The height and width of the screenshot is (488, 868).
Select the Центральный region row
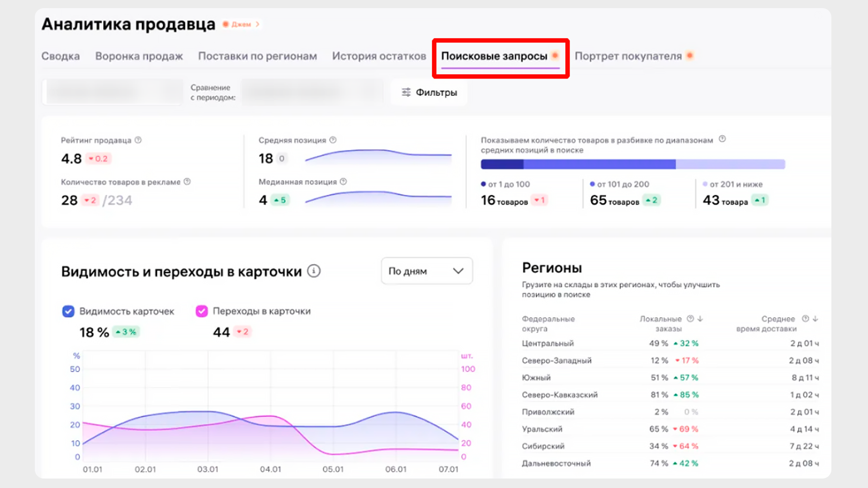[x=548, y=343]
